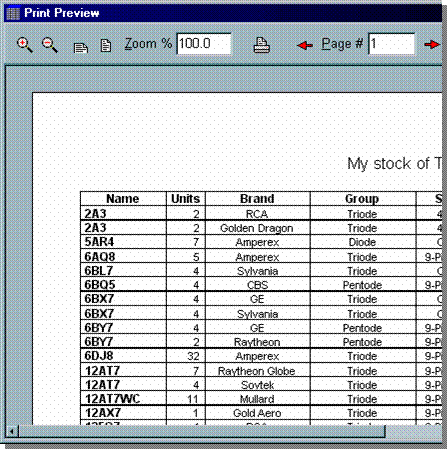Click the Page # input field

pos(391,44)
